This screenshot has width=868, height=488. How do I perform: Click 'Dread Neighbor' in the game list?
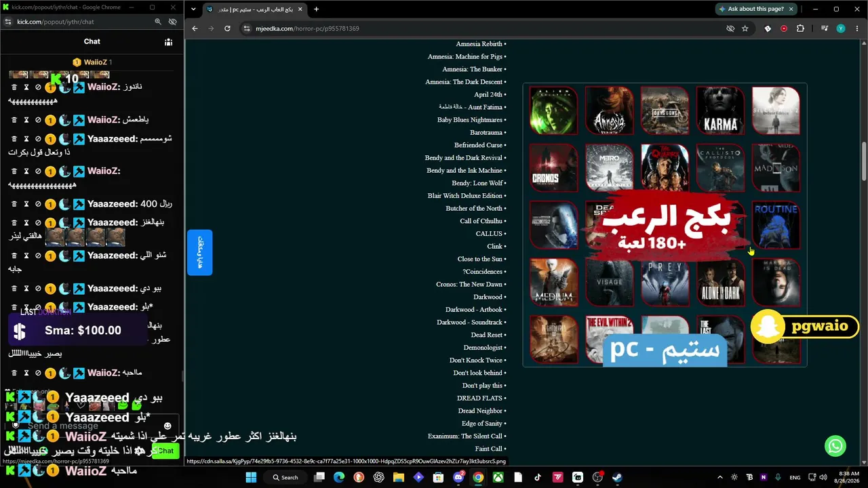tap(480, 411)
